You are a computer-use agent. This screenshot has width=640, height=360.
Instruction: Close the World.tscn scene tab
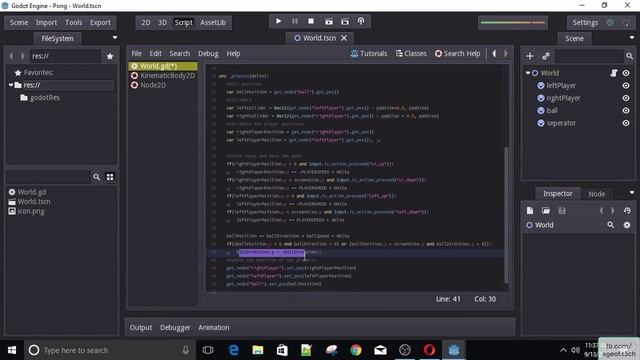(344, 38)
